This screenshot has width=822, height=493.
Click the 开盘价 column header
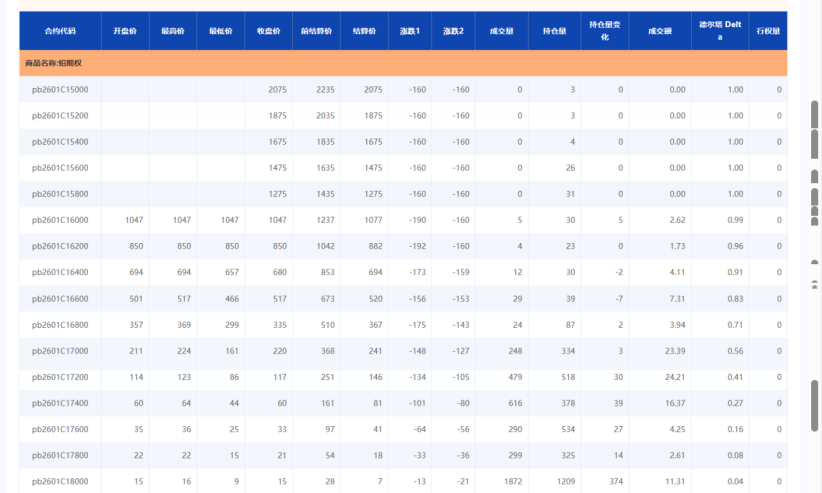125,31
